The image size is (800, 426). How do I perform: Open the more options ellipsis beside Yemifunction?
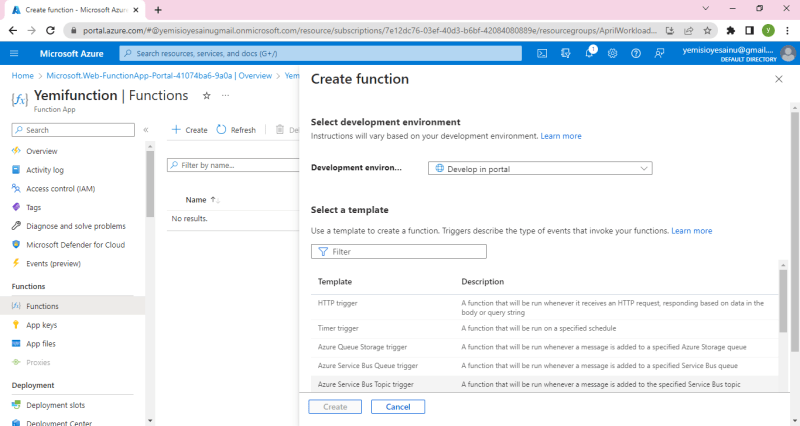pyautogui.click(x=226, y=95)
